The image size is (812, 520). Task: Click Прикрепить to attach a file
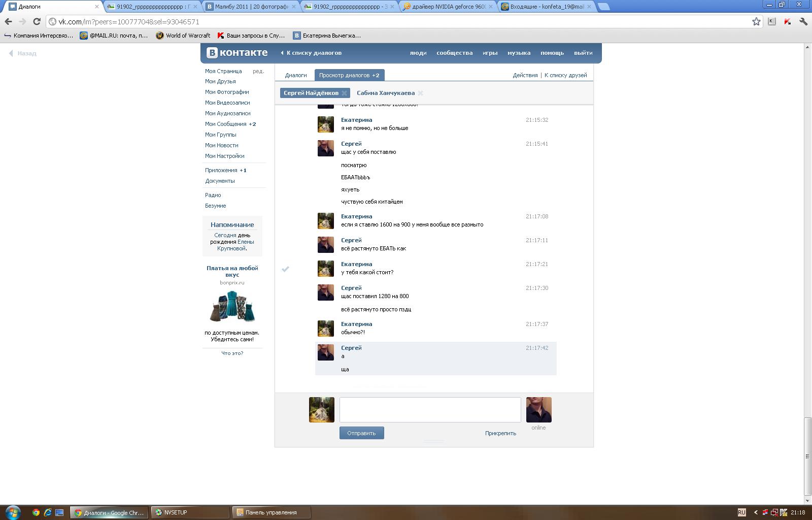point(500,433)
